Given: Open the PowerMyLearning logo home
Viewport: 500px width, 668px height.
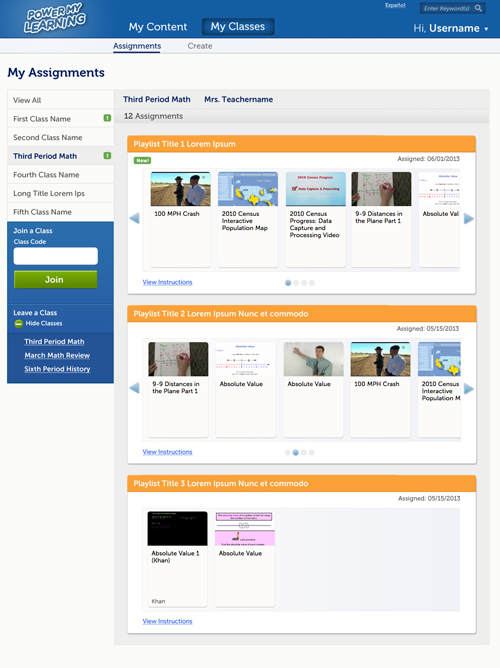Looking at the screenshot, I should pyautogui.click(x=55, y=18).
